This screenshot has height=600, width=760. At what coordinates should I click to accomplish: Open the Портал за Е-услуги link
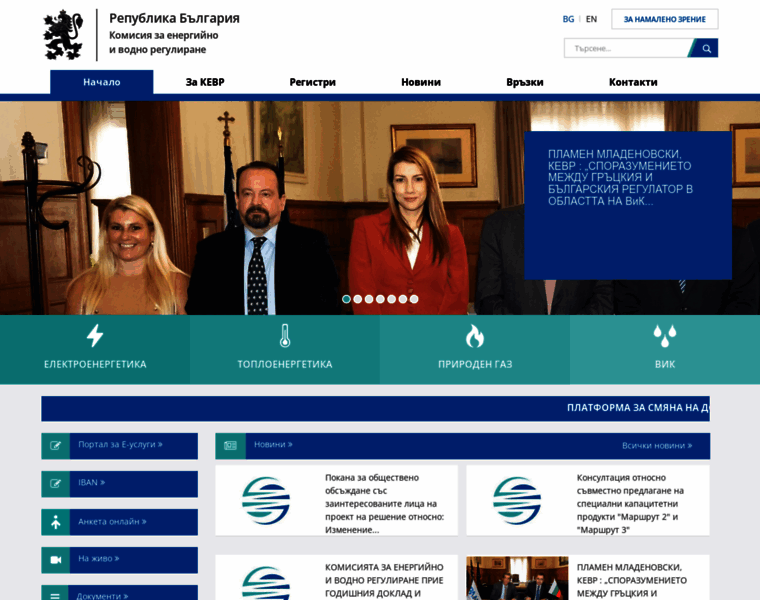120,444
